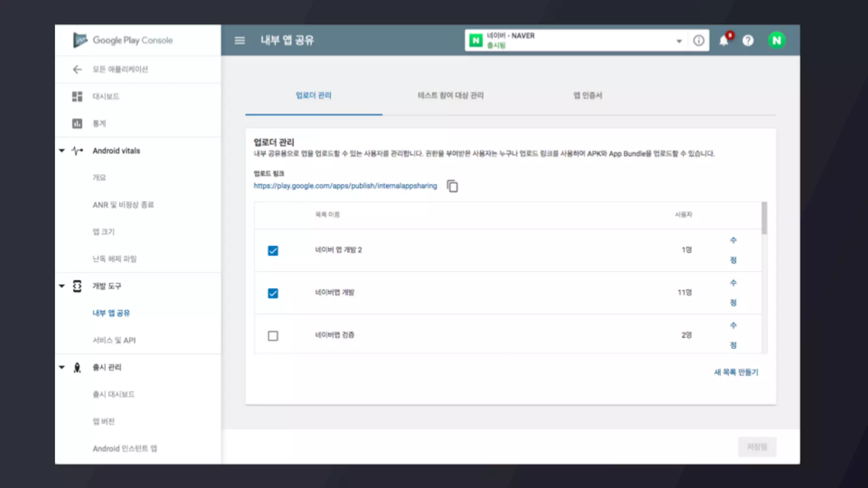Open the notifications bell

click(x=724, y=41)
